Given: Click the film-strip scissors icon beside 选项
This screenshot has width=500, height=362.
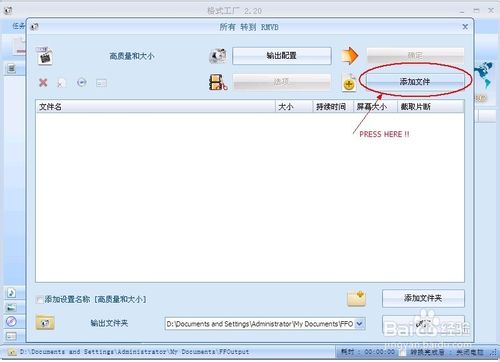Looking at the screenshot, I should (x=218, y=82).
